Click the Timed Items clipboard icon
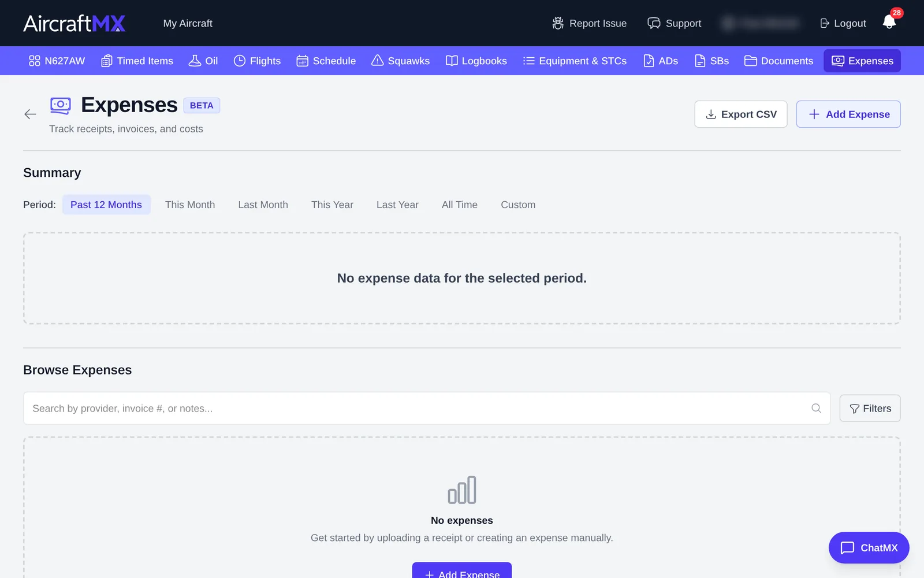 click(x=106, y=61)
